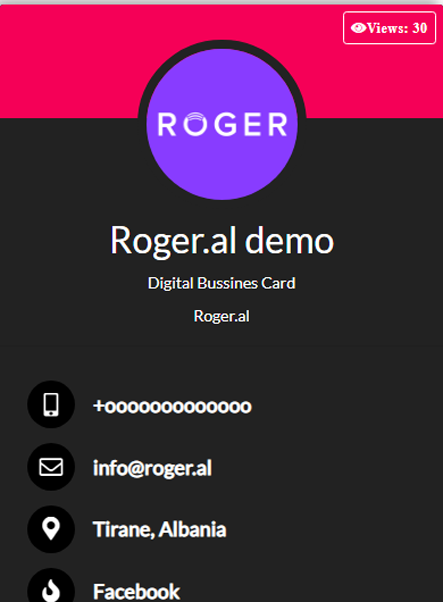Click the Views: 30 counter badge
This screenshot has width=443, height=602.
[x=389, y=28]
